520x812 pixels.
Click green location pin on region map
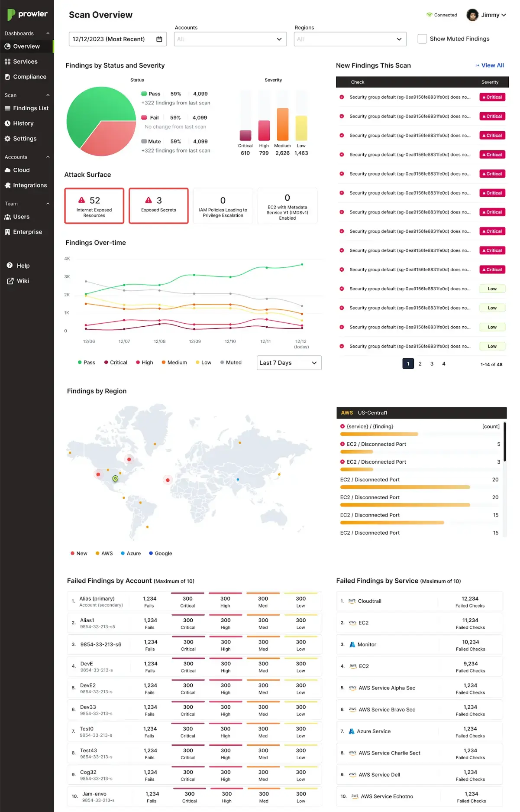click(x=115, y=479)
